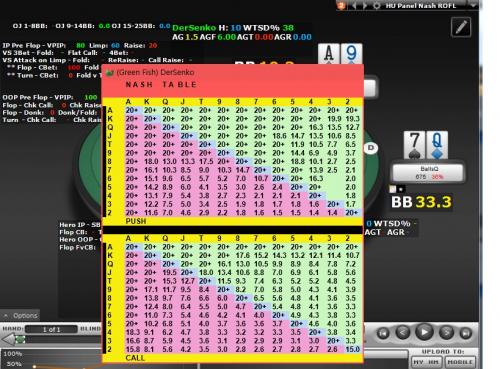Screen dimensions: 500x369
Task: Click the green hand marker on timeline
Action: (20, 340)
